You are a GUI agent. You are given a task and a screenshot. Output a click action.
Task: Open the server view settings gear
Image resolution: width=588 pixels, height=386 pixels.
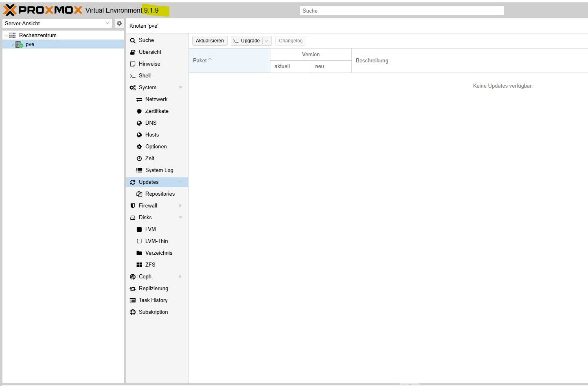tap(119, 23)
